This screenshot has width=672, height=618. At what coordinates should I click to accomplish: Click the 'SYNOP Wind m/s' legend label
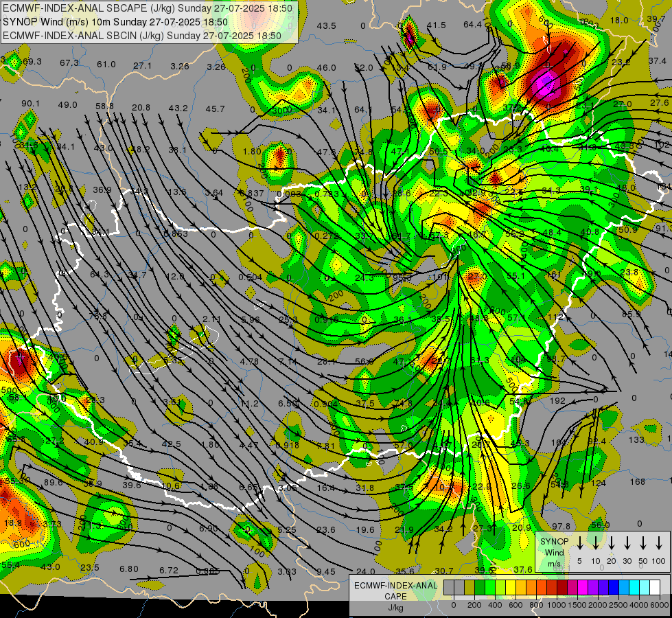point(555,553)
